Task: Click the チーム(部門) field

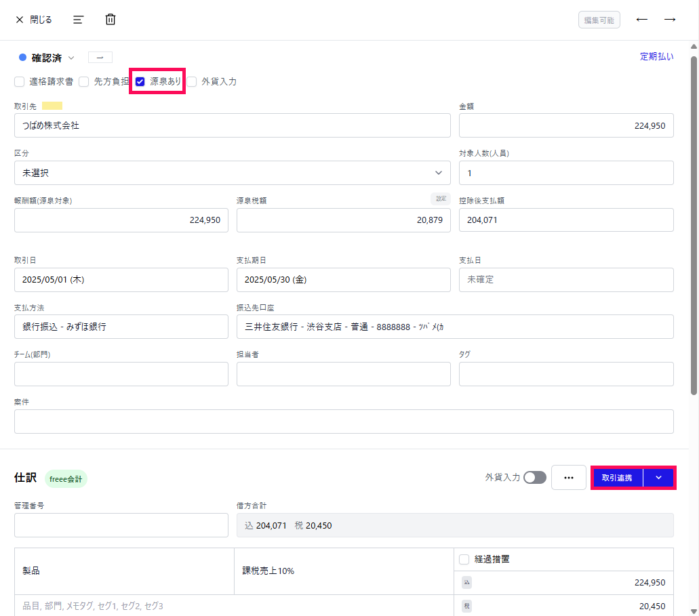Action: pos(121,374)
